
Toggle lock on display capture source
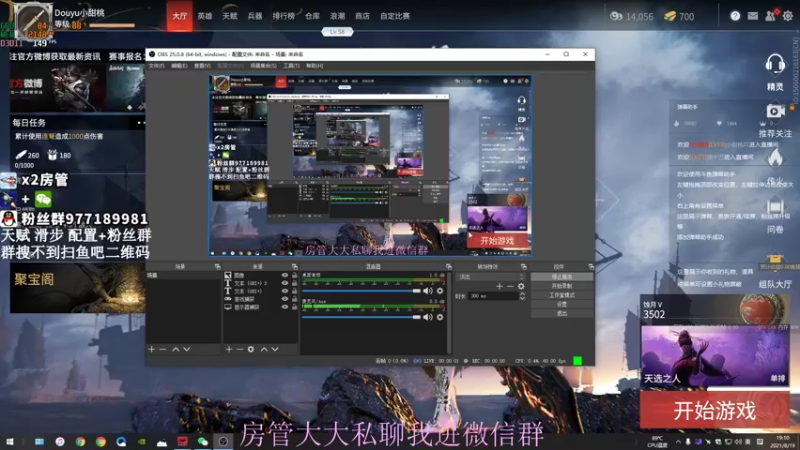[x=294, y=307]
